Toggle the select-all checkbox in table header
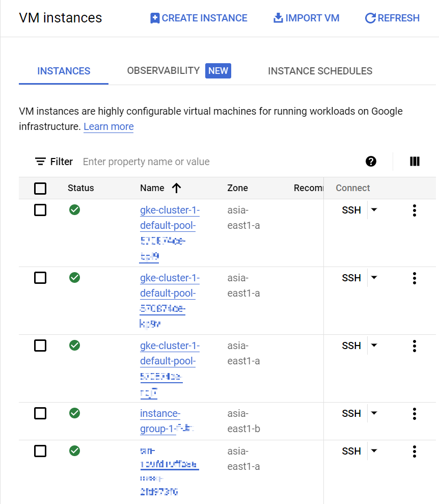The image size is (439, 504). pyautogui.click(x=40, y=189)
